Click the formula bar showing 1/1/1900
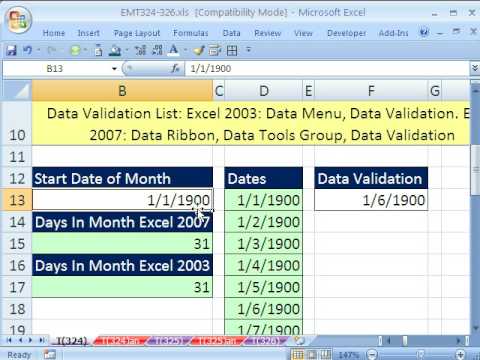 327,68
